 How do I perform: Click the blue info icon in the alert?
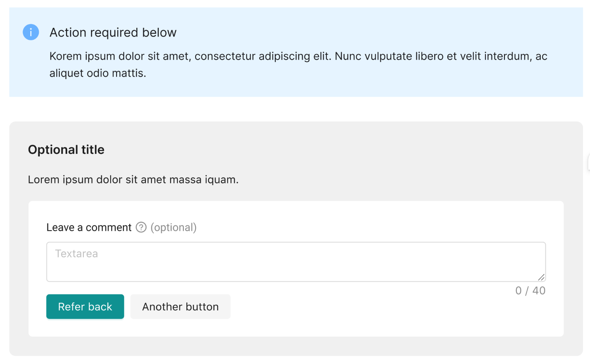(x=31, y=32)
